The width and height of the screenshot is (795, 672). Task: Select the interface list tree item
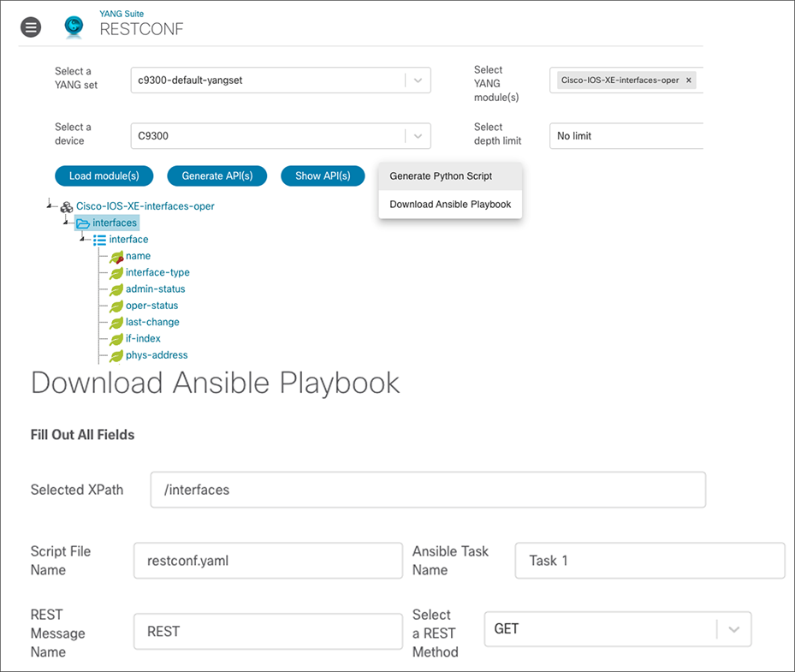128,240
